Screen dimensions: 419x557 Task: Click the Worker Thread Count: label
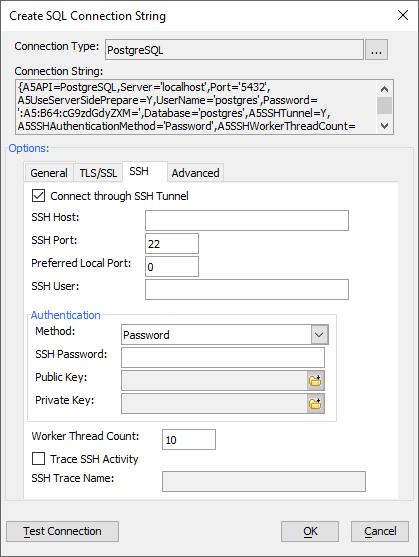85,436
